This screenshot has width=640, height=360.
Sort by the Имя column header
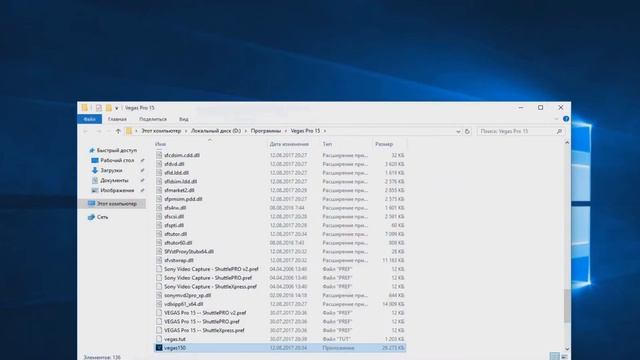[x=160, y=144]
